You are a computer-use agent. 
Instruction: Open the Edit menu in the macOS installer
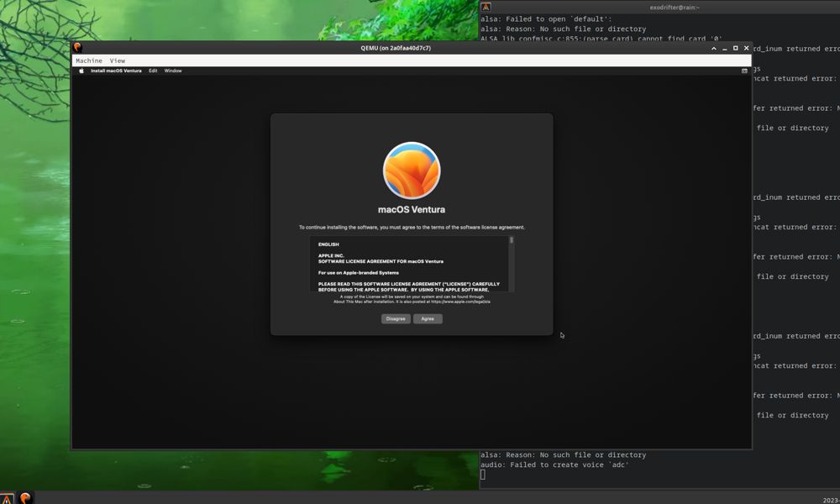tap(153, 71)
